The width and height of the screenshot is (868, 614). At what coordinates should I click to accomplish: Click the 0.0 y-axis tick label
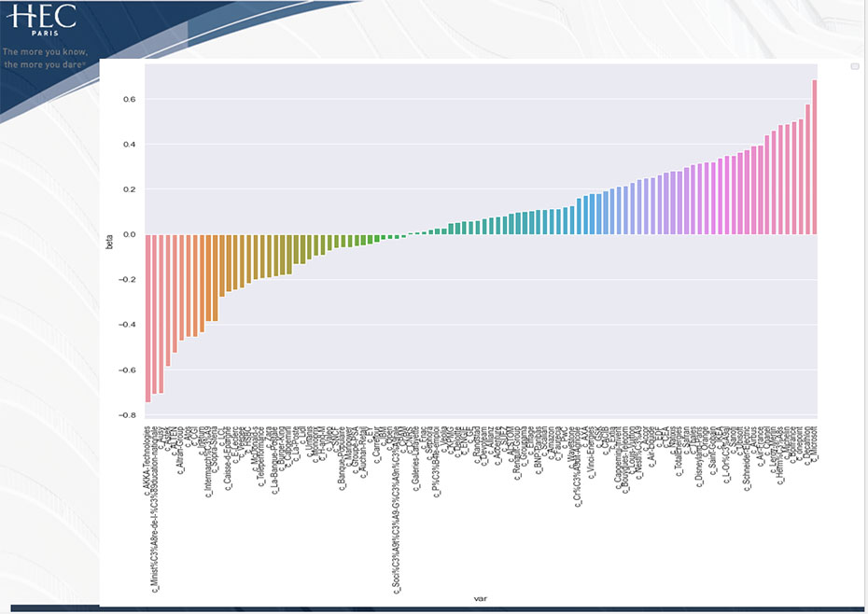tap(129, 234)
